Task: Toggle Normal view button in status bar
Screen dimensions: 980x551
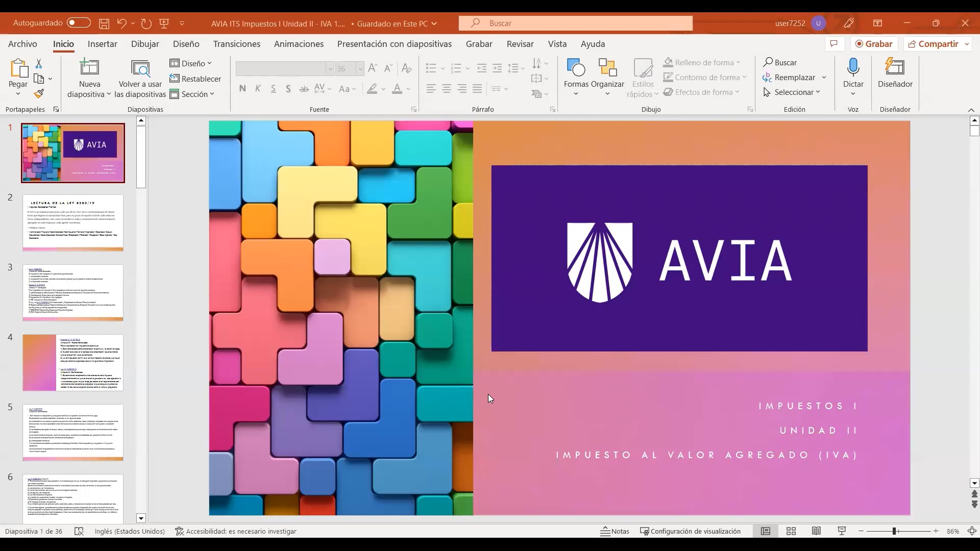Action: (766, 531)
